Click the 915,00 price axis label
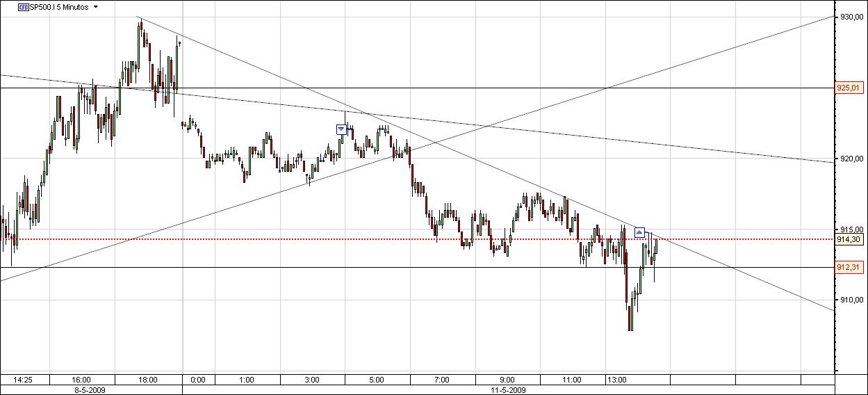Image resolution: width=868 pixels, height=395 pixels. [x=851, y=229]
